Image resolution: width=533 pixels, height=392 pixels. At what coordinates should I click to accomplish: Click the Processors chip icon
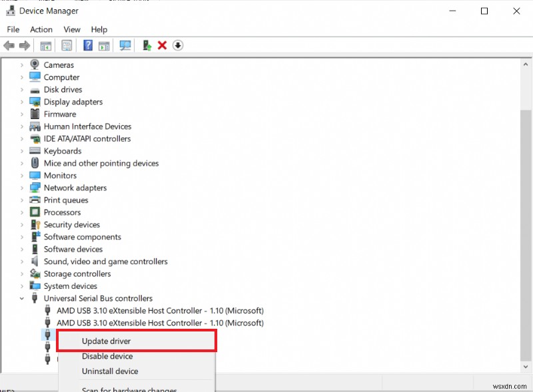tap(35, 212)
